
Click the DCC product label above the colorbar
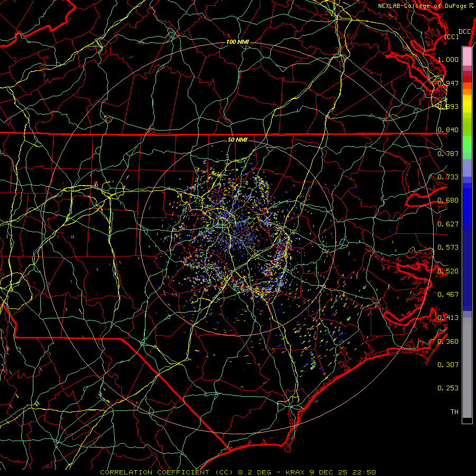[465, 32]
